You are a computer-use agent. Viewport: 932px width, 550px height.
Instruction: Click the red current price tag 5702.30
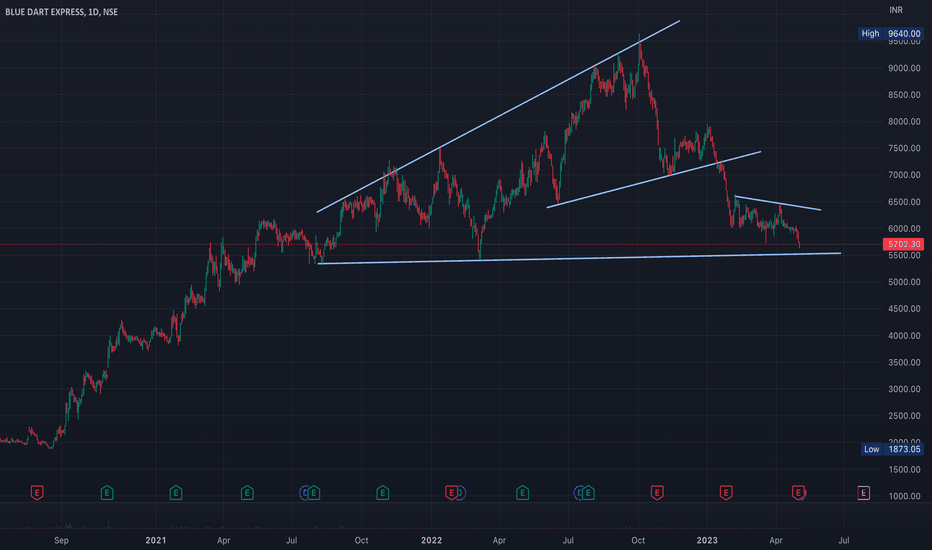[903, 244]
